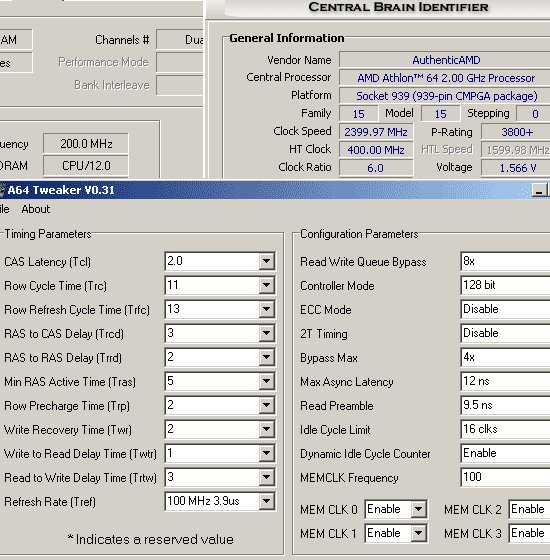Click the Read Preamble 9.5 ns field

pyautogui.click(x=505, y=405)
